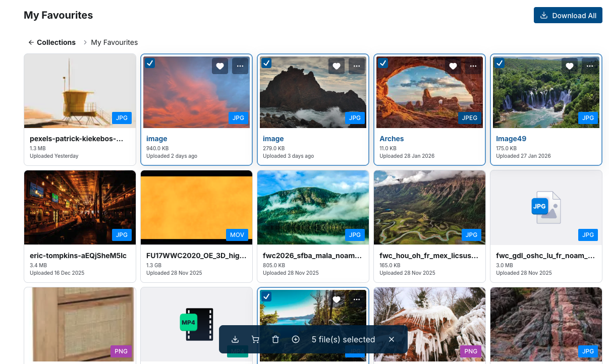The width and height of the screenshot is (609, 364).
Task: Open the icicle cave PNG thumbnail
Action: tap(429, 324)
